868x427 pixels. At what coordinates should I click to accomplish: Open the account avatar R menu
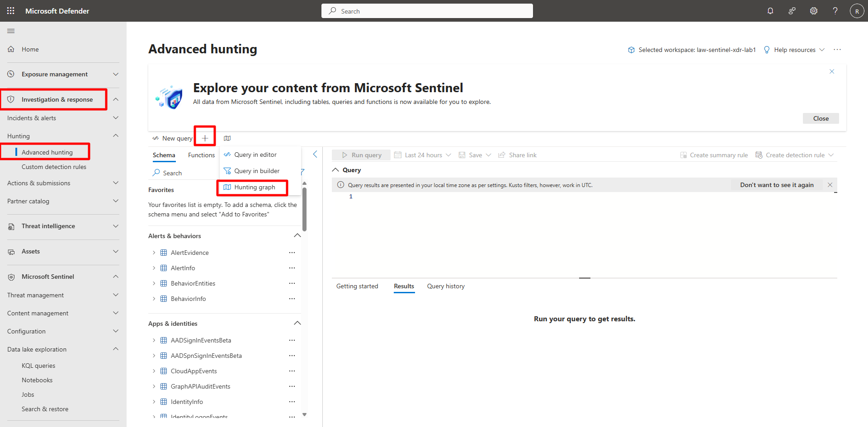click(x=857, y=11)
